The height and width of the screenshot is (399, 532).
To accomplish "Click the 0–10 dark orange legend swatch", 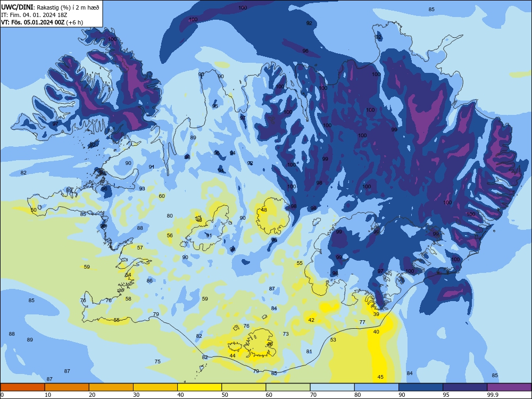I will point(22,387).
